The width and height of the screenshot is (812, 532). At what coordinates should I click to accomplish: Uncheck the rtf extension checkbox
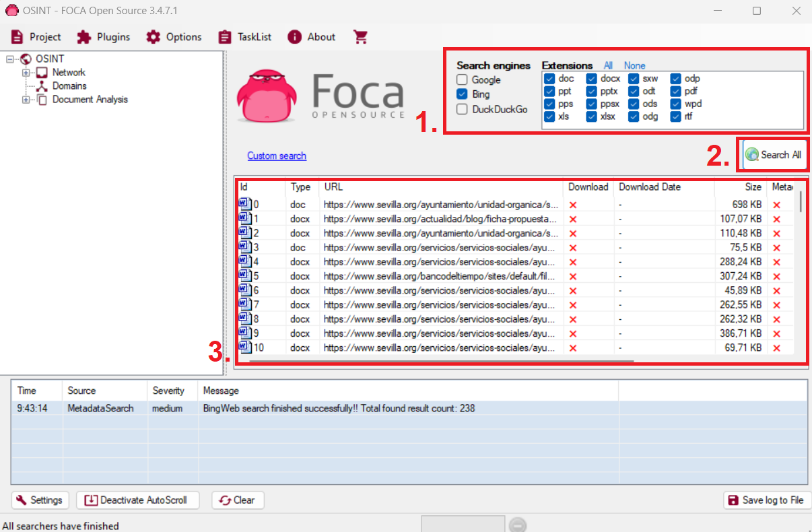click(x=675, y=117)
